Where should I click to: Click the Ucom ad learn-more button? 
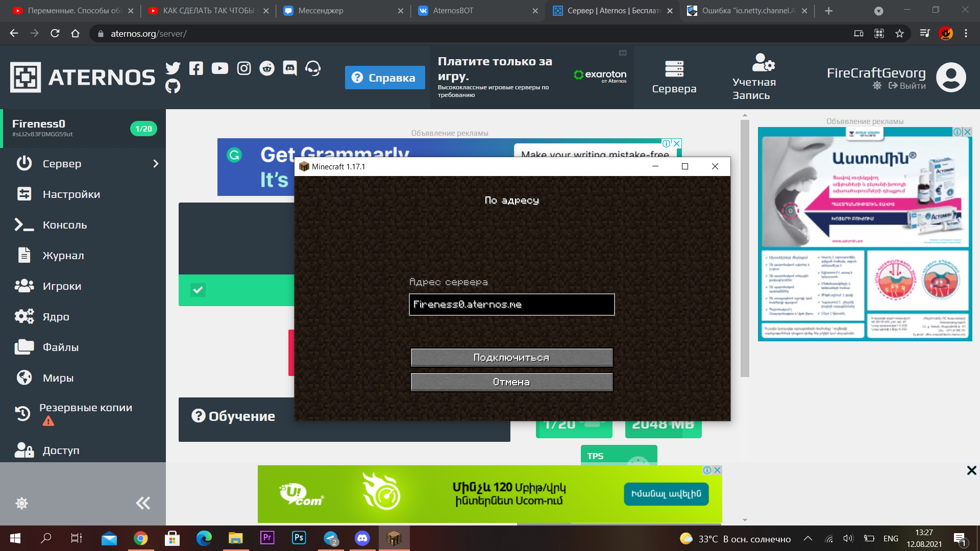coord(666,494)
